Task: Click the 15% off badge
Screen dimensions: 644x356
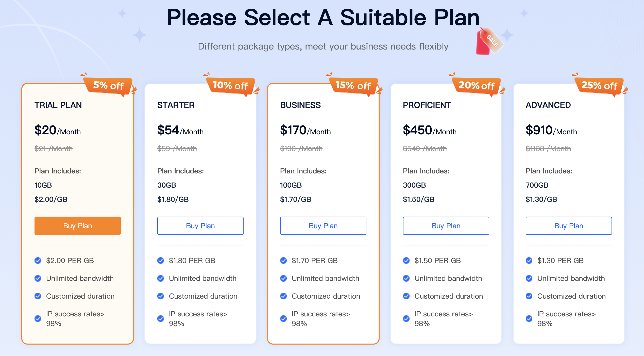Action: point(353,86)
